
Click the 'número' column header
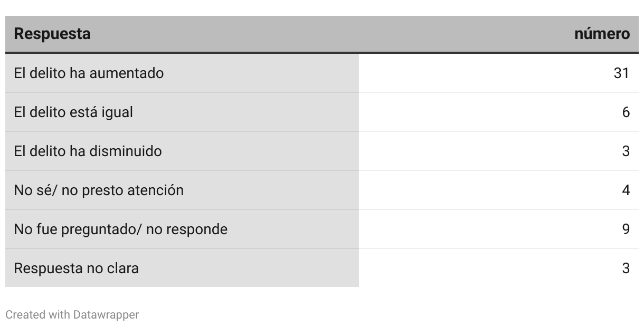click(x=602, y=34)
